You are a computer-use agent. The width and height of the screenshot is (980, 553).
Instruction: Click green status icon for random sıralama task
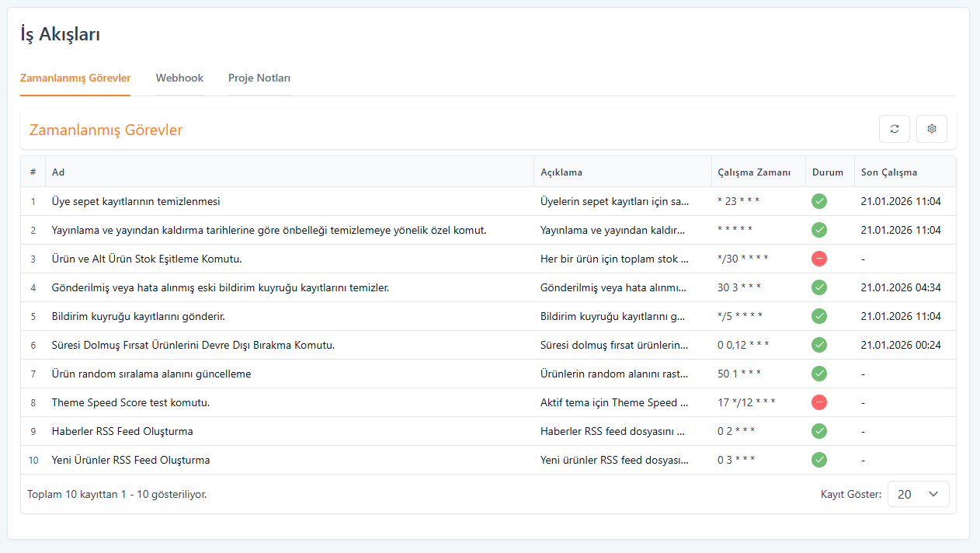tap(819, 374)
